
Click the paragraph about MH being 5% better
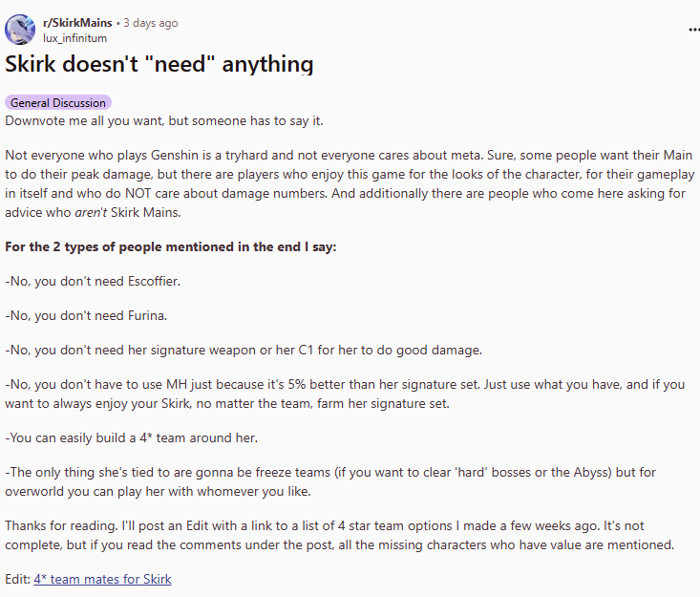pyautogui.click(x=345, y=394)
